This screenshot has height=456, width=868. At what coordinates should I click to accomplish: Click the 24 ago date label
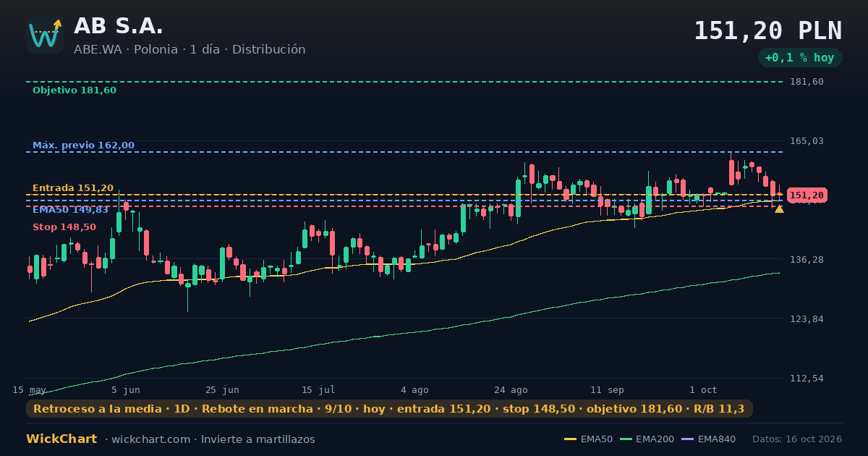point(511,389)
